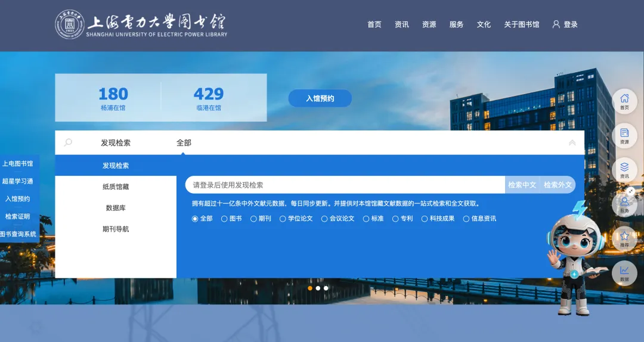Open the 发现检索 header dropdown
644x342 pixels.
point(116,143)
